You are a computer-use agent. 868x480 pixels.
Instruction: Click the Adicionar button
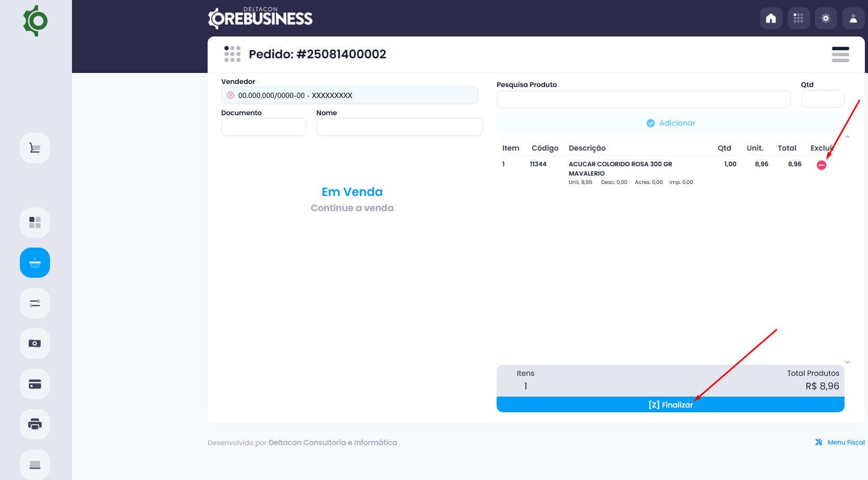[x=670, y=123]
